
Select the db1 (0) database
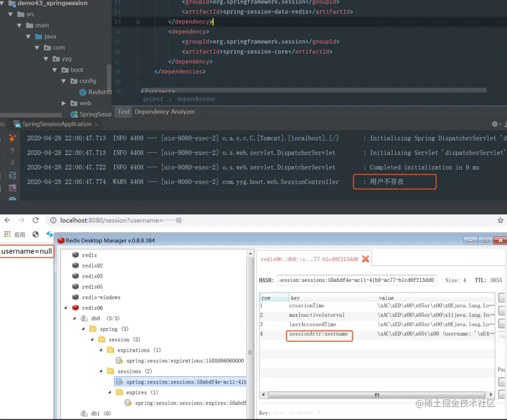101,414
